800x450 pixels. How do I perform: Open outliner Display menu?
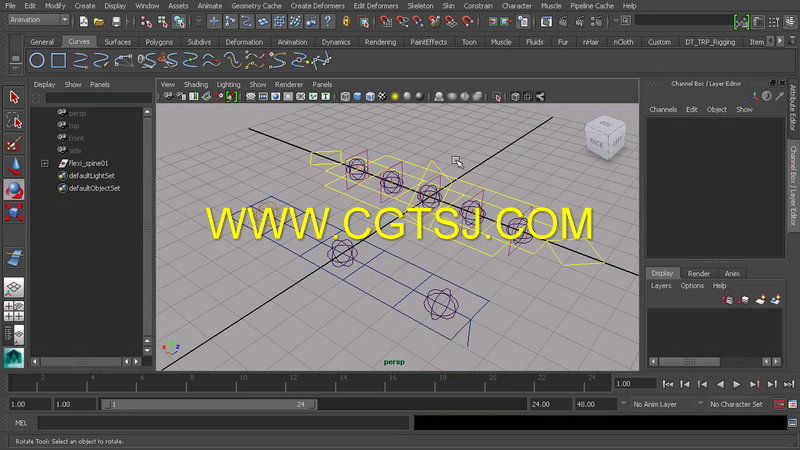44,84
